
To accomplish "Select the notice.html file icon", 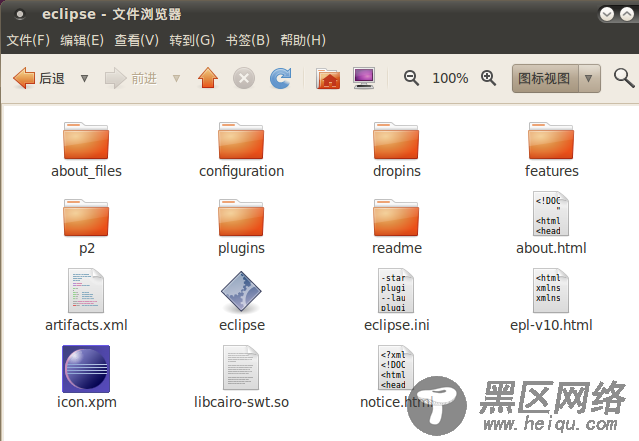I will (396, 368).
